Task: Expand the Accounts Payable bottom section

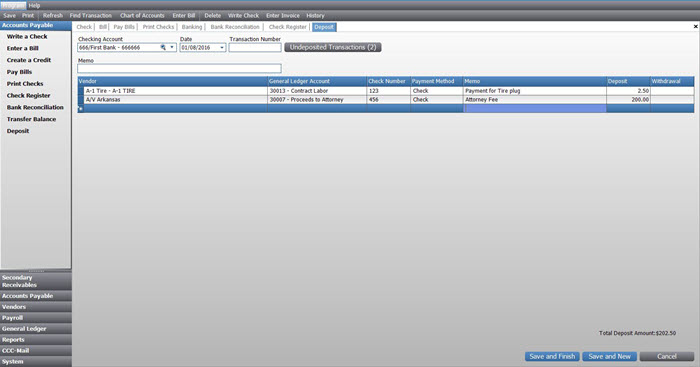Action: (36, 296)
